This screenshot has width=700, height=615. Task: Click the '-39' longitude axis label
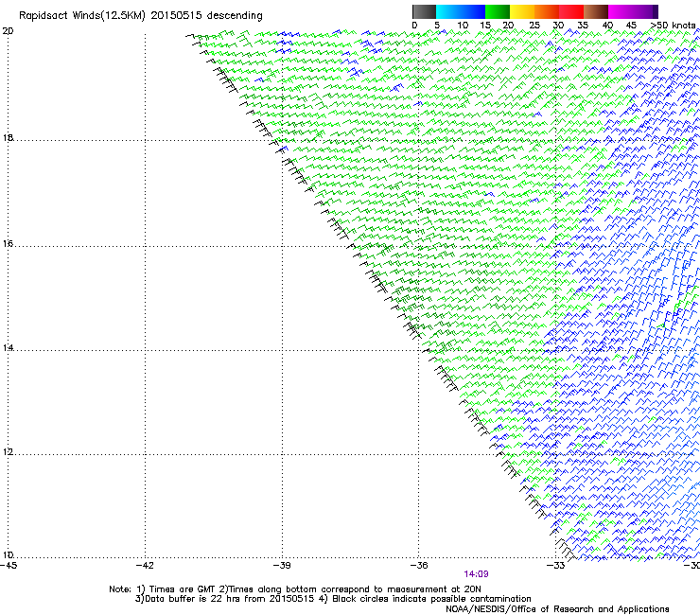tap(282, 566)
